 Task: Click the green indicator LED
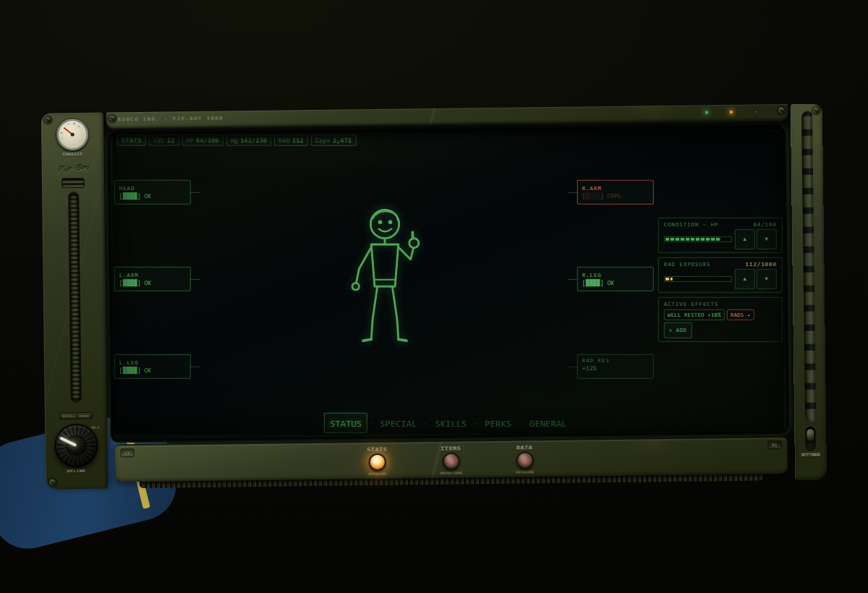(707, 112)
